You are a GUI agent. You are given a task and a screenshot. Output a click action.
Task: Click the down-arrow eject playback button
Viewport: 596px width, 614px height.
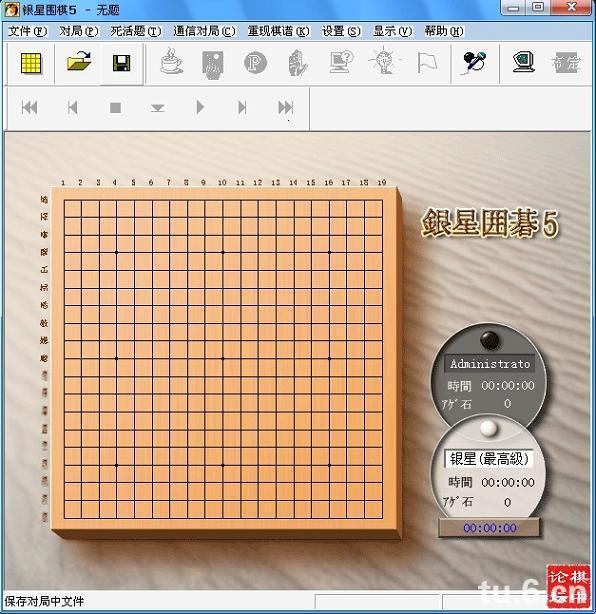pyautogui.click(x=157, y=108)
